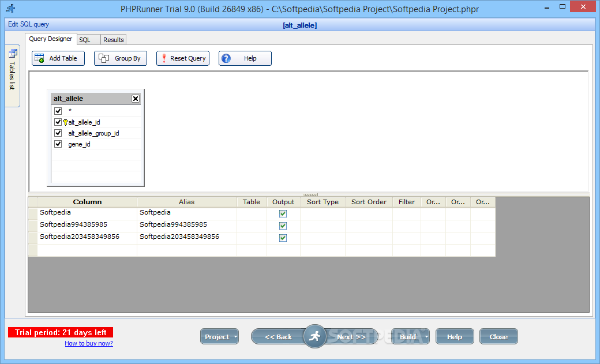The image size is (600, 364).
Task: Click the Sort Type cell for Softpedia row
Action: click(x=322, y=213)
